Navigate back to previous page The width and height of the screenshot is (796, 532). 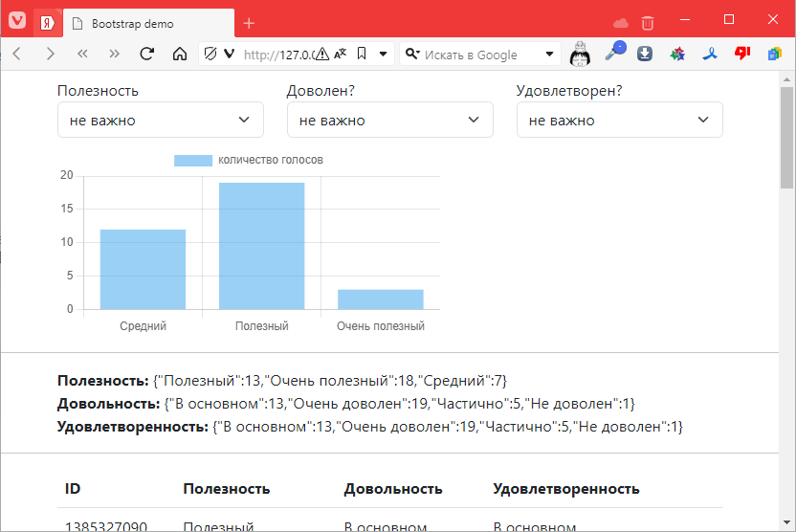click(x=16, y=55)
